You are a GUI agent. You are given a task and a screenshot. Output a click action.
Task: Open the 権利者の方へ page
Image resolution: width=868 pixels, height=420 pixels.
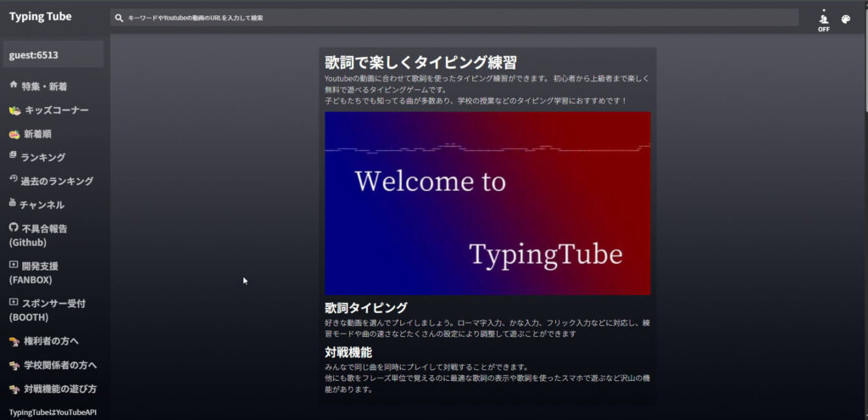(x=52, y=341)
